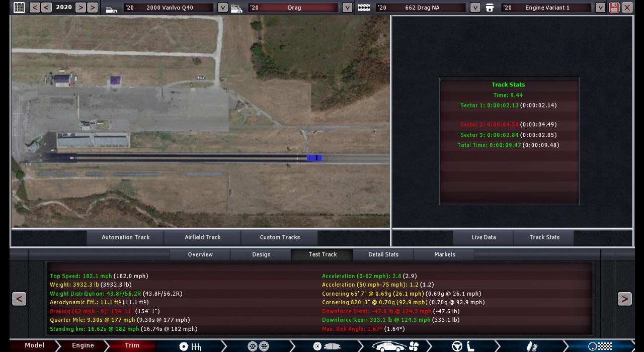Open the testing checkered flag section icon

[x=600, y=346]
